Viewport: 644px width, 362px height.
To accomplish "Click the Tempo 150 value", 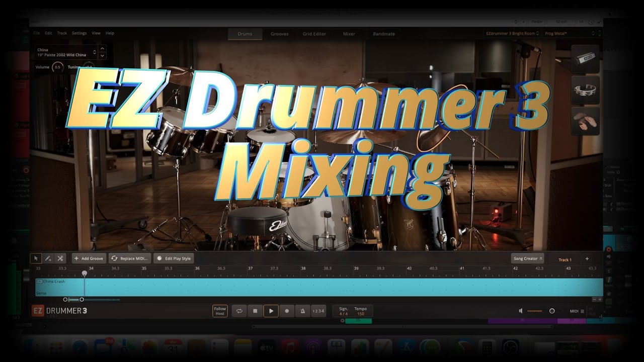I will click(x=361, y=314).
